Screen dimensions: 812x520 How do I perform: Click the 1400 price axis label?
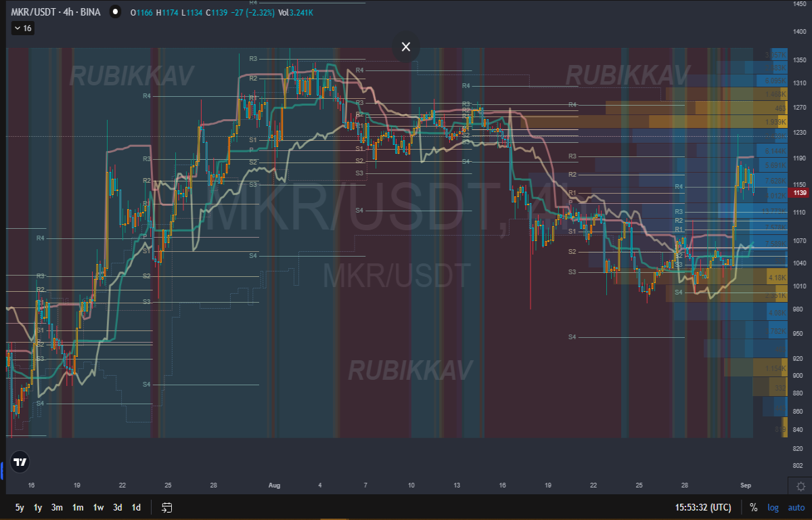799,32
